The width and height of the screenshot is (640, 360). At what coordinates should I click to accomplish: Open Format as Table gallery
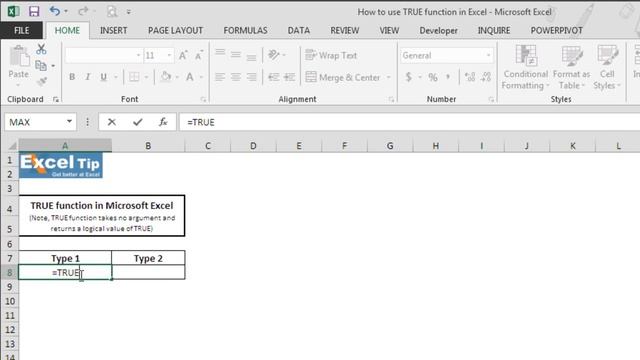point(571,67)
